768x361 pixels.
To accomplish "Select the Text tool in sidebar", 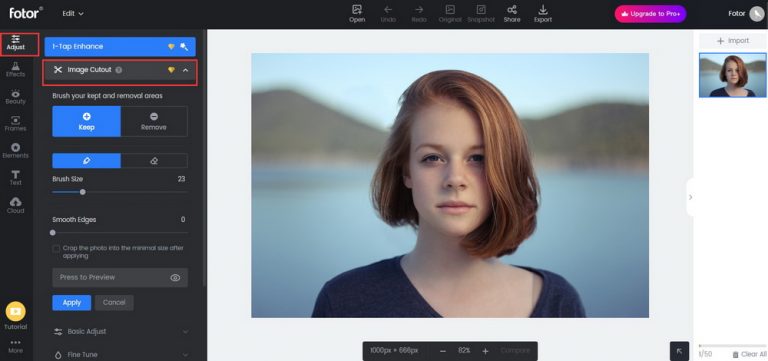I will [16, 178].
